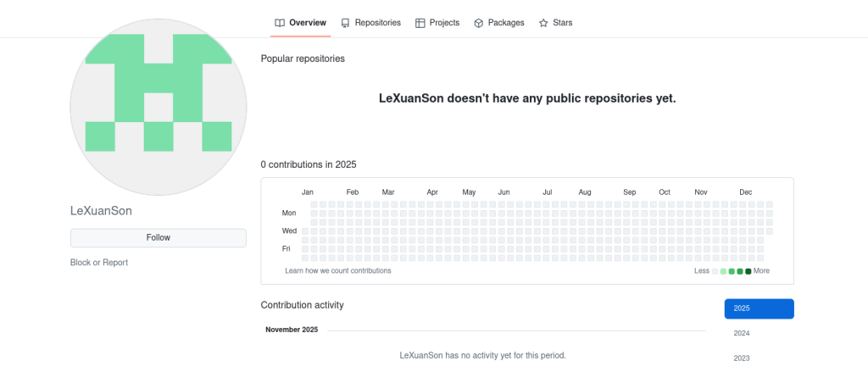The width and height of the screenshot is (868, 372).
Task: Show contribution activity for 2023
Action: point(742,358)
